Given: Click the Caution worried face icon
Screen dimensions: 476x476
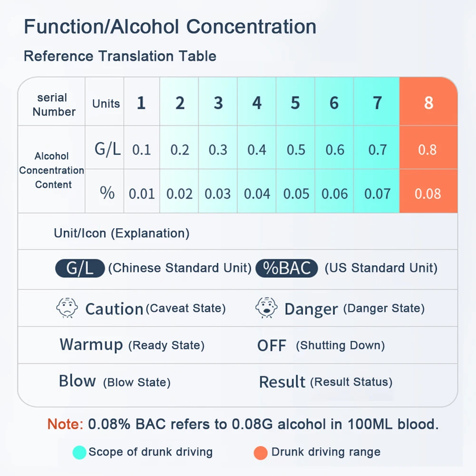Looking at the screenshot, I should pos(67,308).
